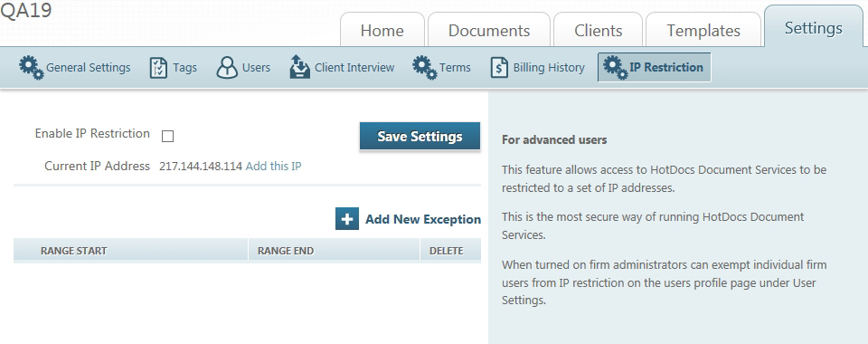Click the General Settings gears icon
868x344 pixels.
31,68
